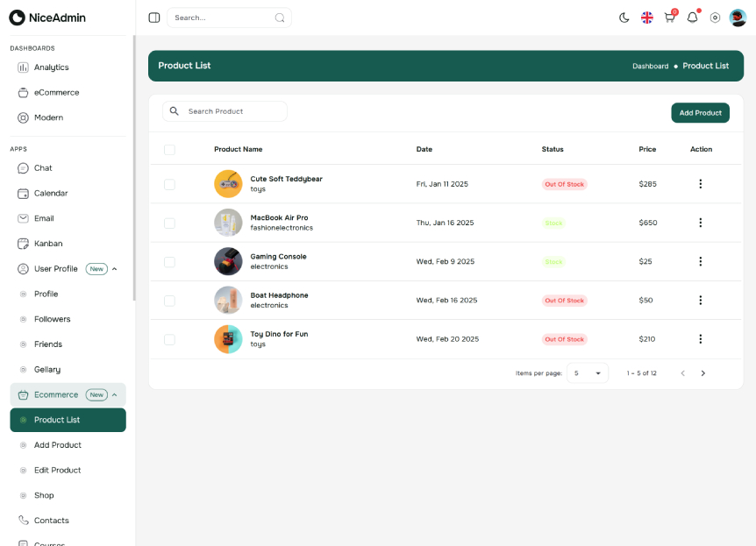Check the row checkbox for MacBook Air Pro
Image resolution: width=756 pixels, height=546 pixels.
pyautogui.click(x=169, y=223)
